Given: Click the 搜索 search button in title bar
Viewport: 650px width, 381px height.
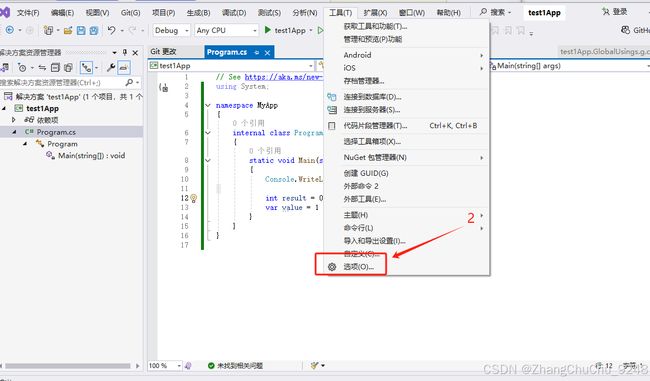Looking at the screenshot, I should 496,12.
